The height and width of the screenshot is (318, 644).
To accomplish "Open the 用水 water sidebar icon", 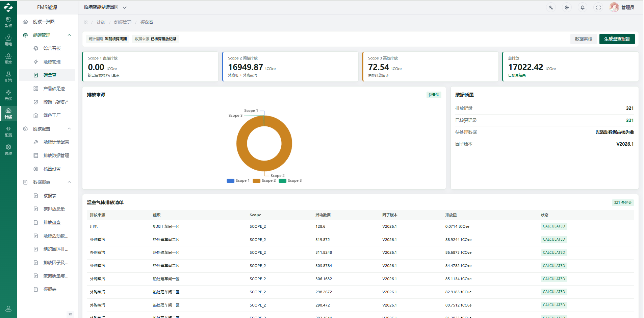I will 8,58.
